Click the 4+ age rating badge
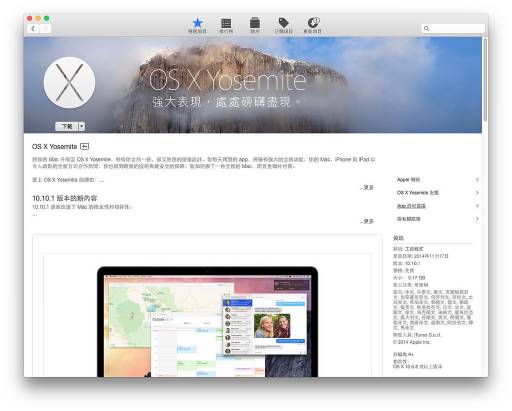 (x=85, y=146)
